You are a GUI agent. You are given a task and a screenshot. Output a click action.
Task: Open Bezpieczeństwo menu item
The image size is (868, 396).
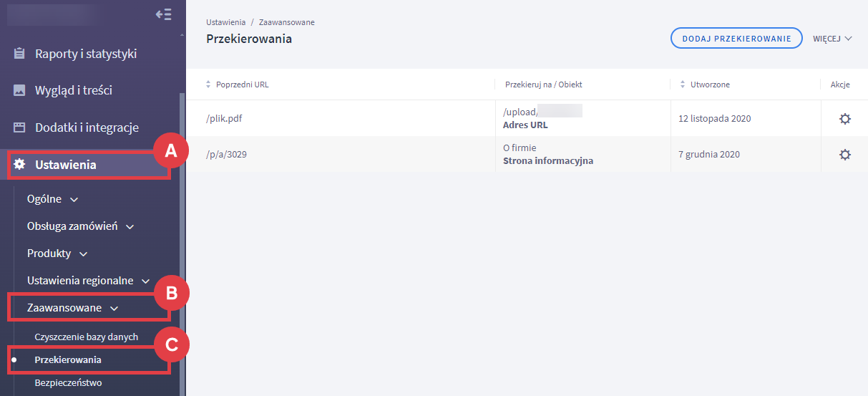point(68,383)
